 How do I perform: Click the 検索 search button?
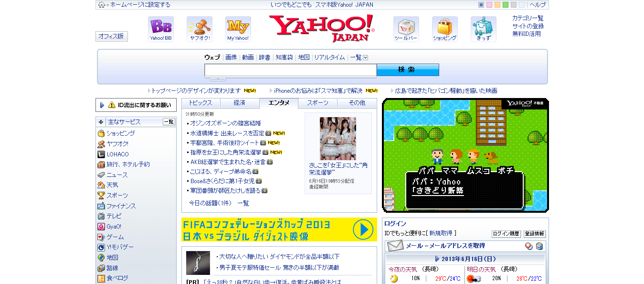(408, 70)
